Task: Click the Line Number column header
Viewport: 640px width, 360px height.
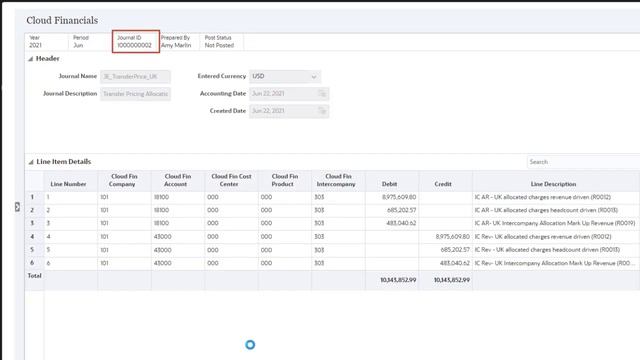Action: pos(71,180)
